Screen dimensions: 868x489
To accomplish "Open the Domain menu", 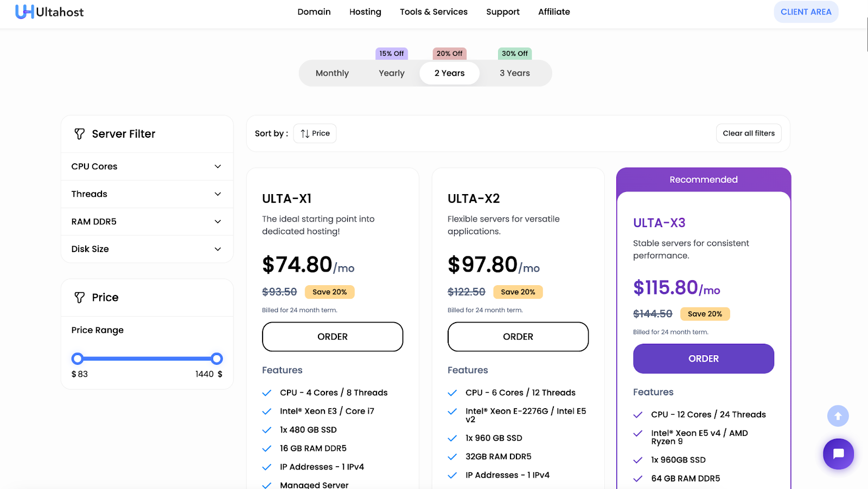I will coord(314,12).
